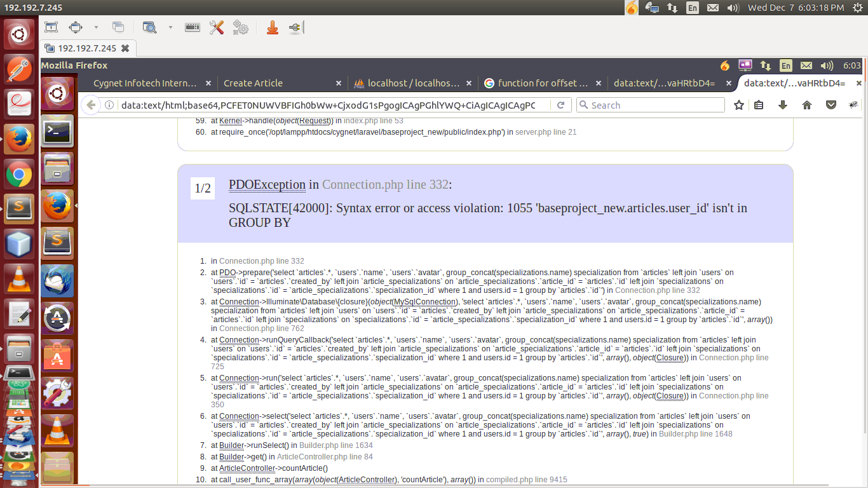Click compiled.php line 9415 text
The image size is (868, 488).
click(x=527, y=480)
